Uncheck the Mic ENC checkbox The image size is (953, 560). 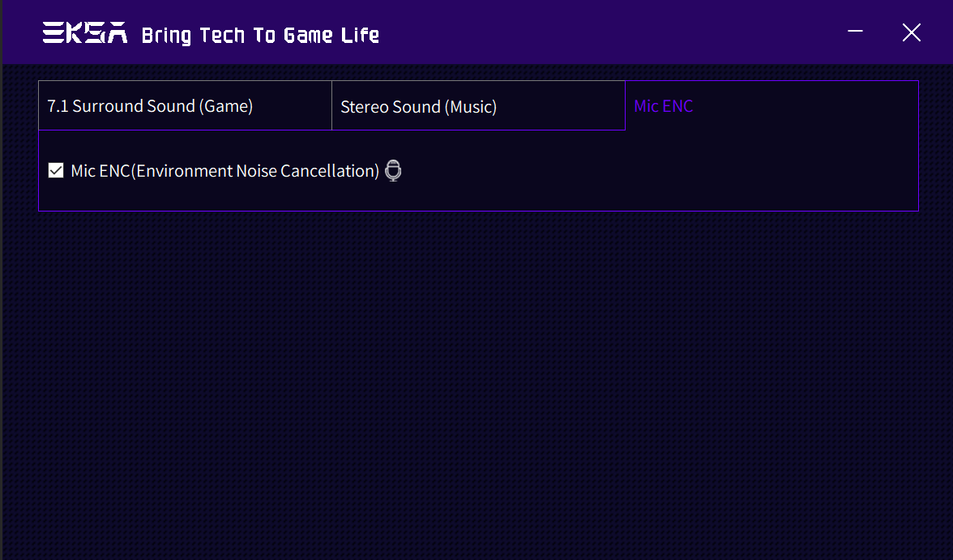(56, 170)
